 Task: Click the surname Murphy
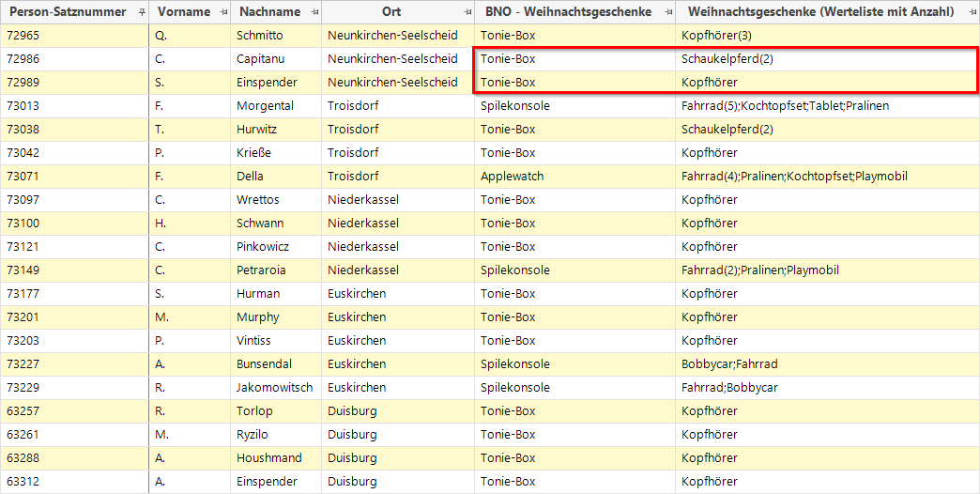click(x=257, y=317)
